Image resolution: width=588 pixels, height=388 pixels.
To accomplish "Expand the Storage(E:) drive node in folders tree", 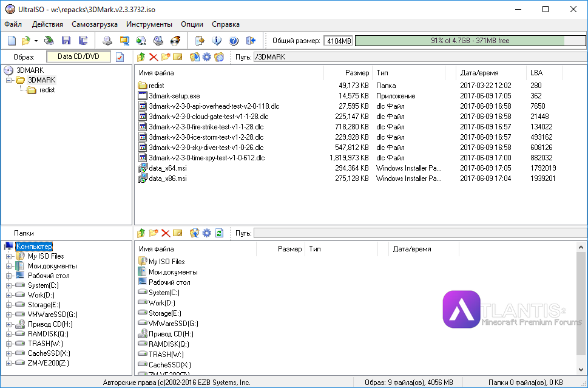I will (8, 305).
